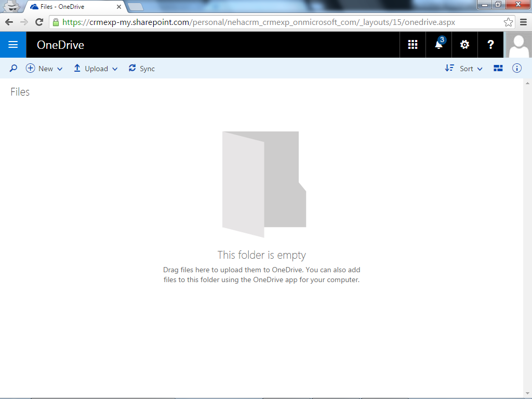
Task: Click the Files heading
Action: pyautogui.click(x=20, y=92)
